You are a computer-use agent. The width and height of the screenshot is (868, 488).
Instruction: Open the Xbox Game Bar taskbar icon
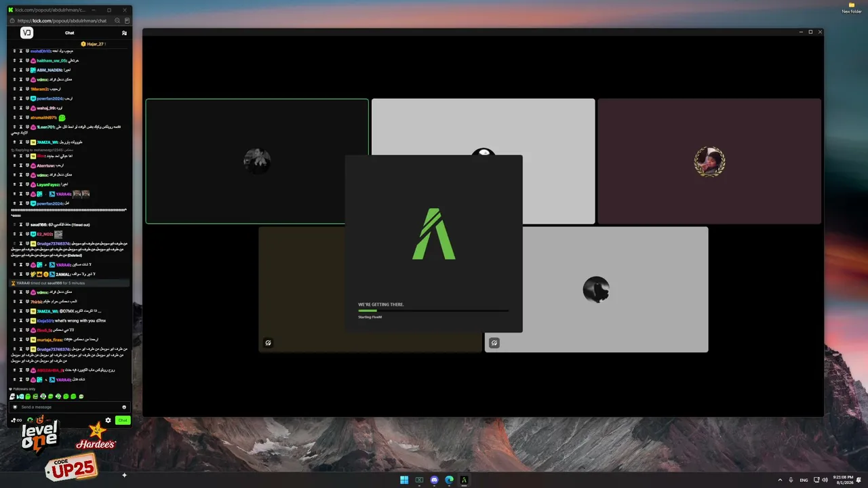pyautogui.click(x=419, y=480)
